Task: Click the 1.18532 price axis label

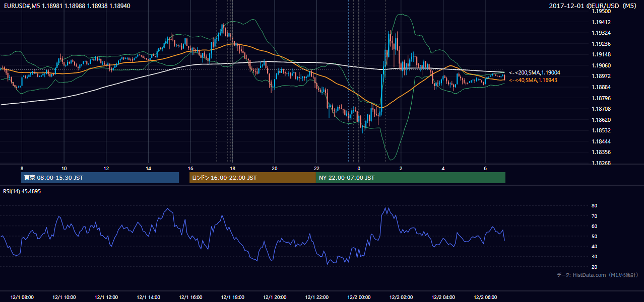Action: pos(601,130)
